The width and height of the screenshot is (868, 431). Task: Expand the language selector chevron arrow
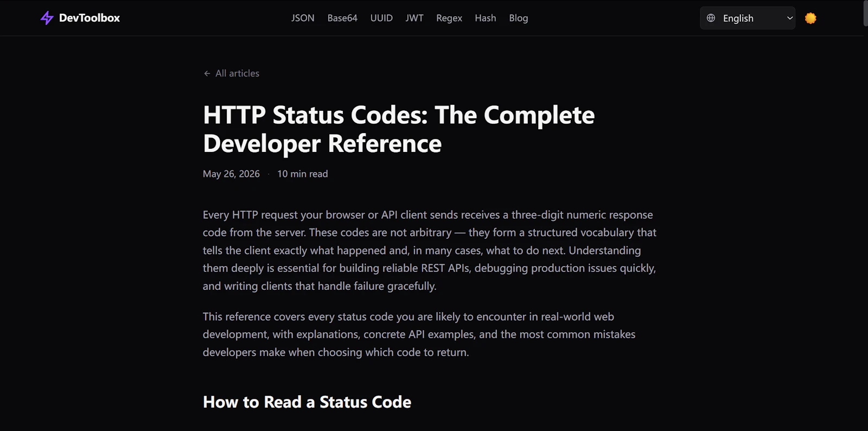pos(790,18)
